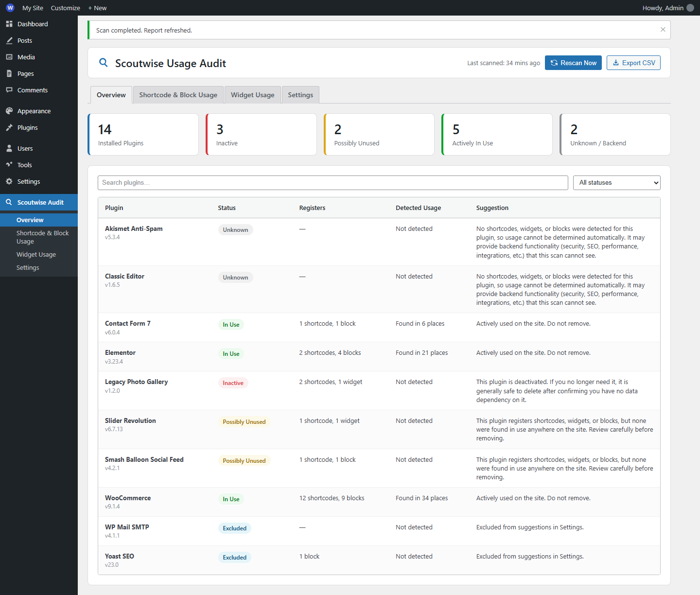
Task: Switch to the Overview tab
Action: click(111, 95)
